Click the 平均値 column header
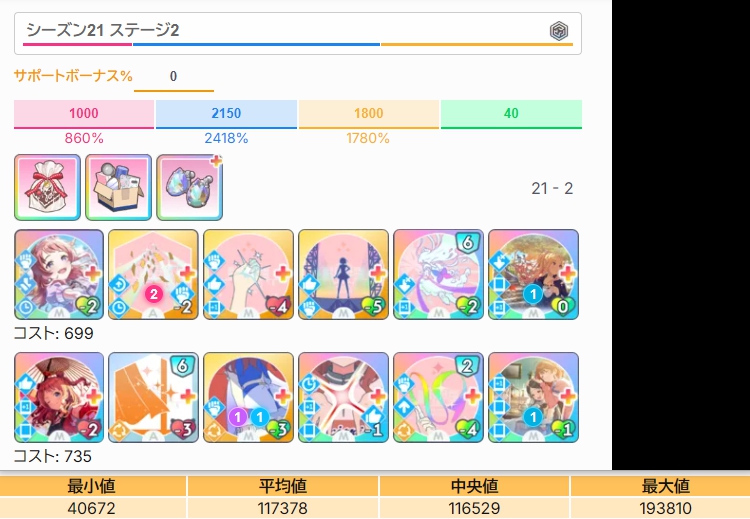750x519 pixels. (x=283, y=486)
